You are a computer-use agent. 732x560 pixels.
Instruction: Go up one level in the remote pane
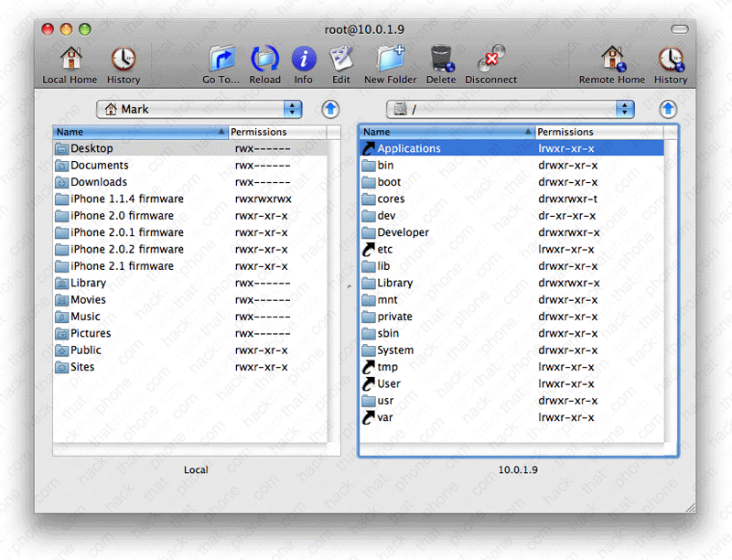coord(668,109)
